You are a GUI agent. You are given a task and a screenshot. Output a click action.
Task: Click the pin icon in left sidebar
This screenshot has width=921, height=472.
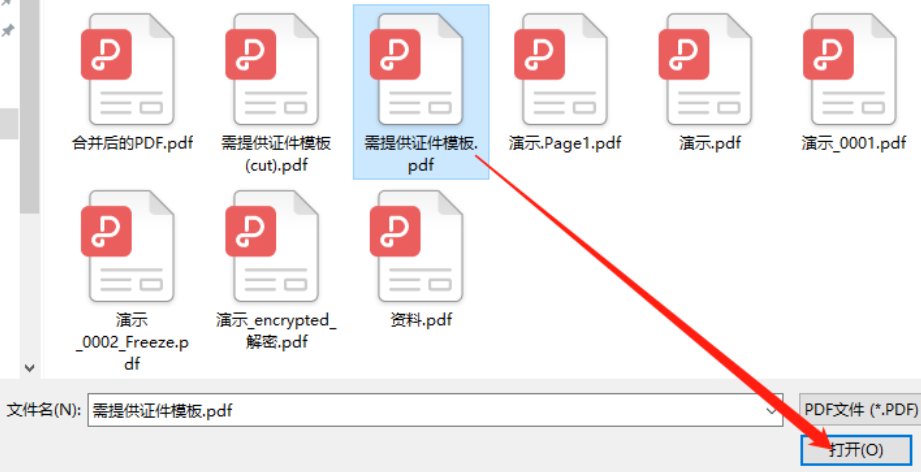[8, 29]
